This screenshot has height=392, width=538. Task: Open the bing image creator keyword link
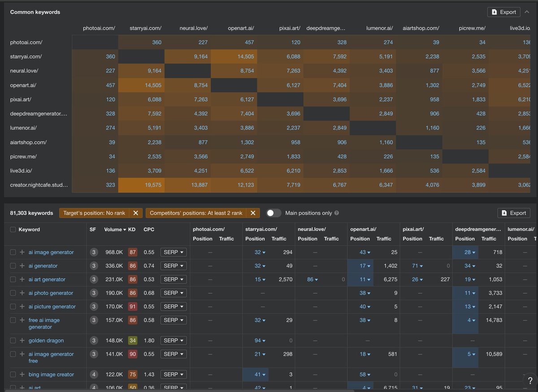tap(51, 374)
